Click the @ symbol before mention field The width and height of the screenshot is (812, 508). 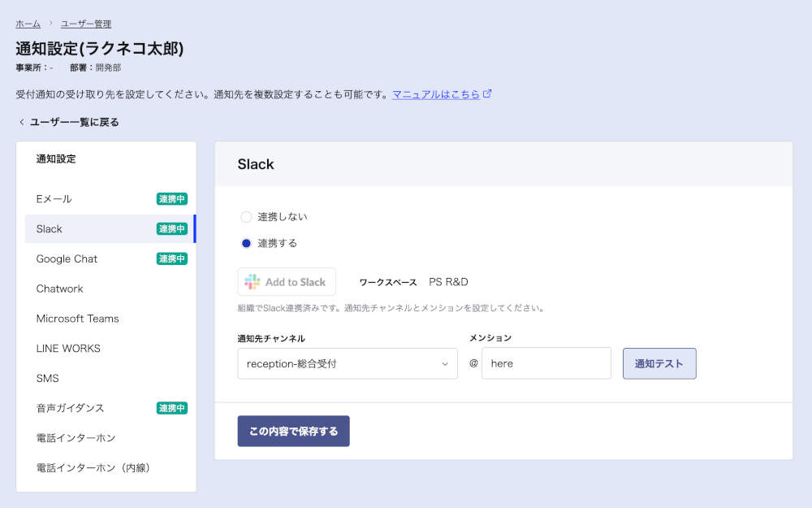[473, 363]
